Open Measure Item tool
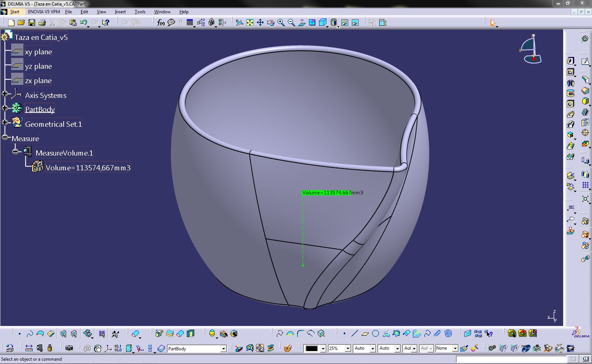592x364 pixels. pos(39,348)
